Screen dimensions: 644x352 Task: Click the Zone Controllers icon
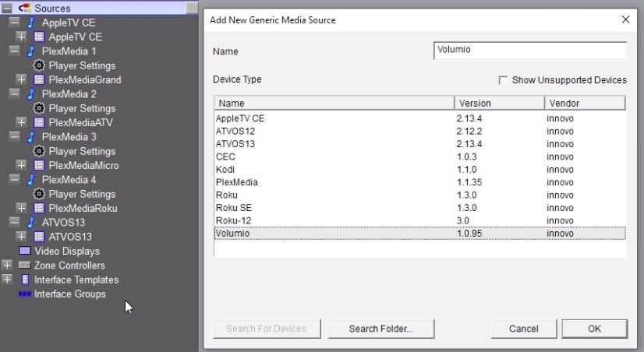25,265
